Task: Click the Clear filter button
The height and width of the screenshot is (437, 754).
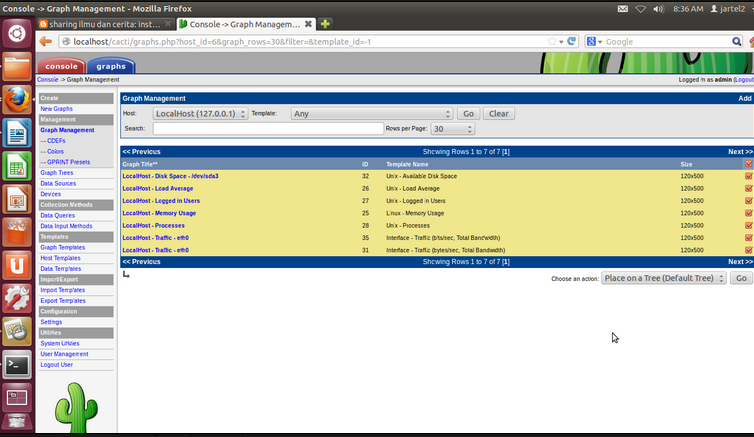Action: [499, 114]
